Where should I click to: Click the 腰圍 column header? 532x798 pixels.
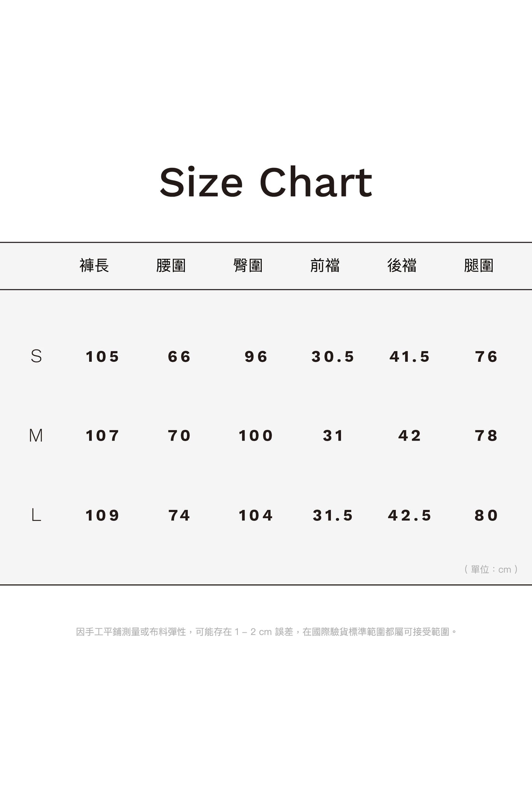tap(171, 265)
